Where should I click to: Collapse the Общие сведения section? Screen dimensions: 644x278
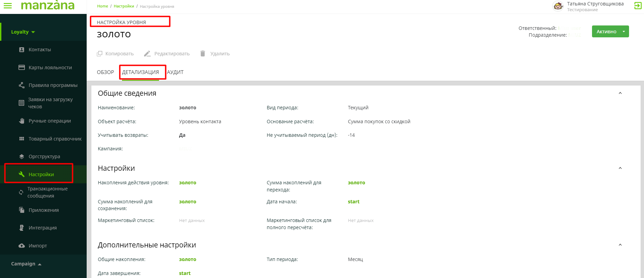pyautogui.click(x=620, y=93)
